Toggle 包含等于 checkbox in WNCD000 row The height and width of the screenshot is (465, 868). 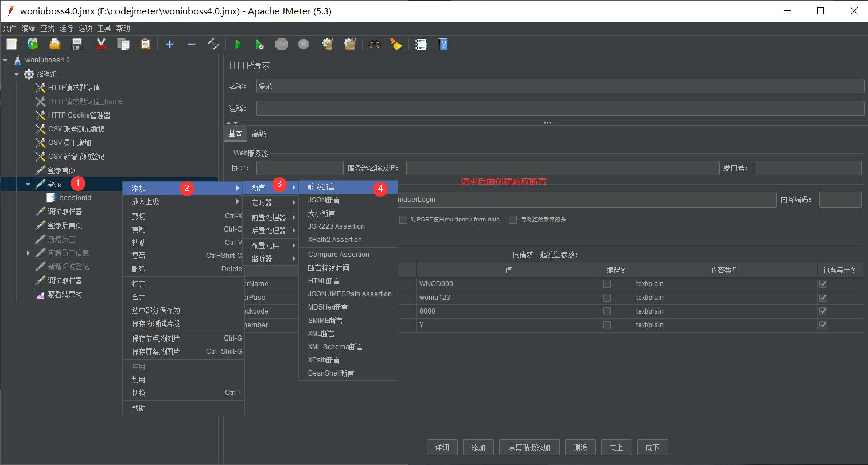[823, 284]
